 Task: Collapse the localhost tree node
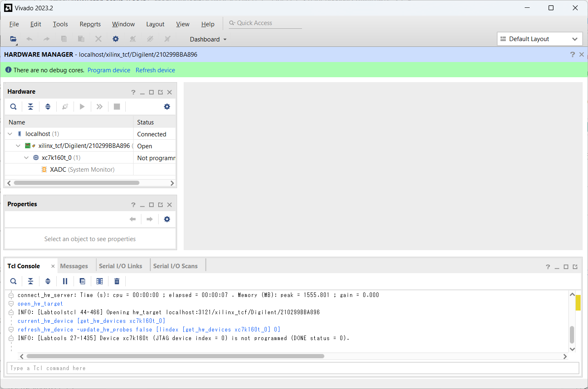click(x=10, y=134)
